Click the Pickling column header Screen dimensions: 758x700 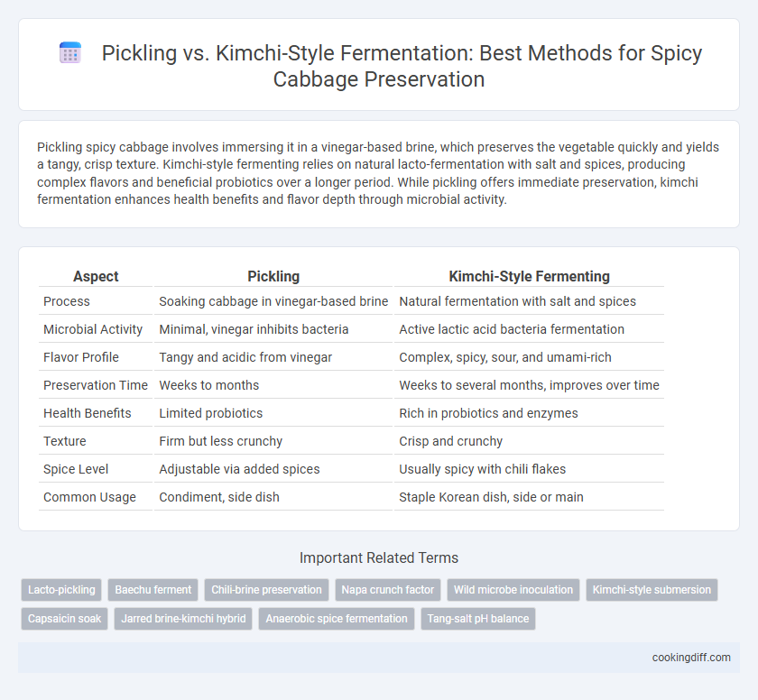[273, 276]
